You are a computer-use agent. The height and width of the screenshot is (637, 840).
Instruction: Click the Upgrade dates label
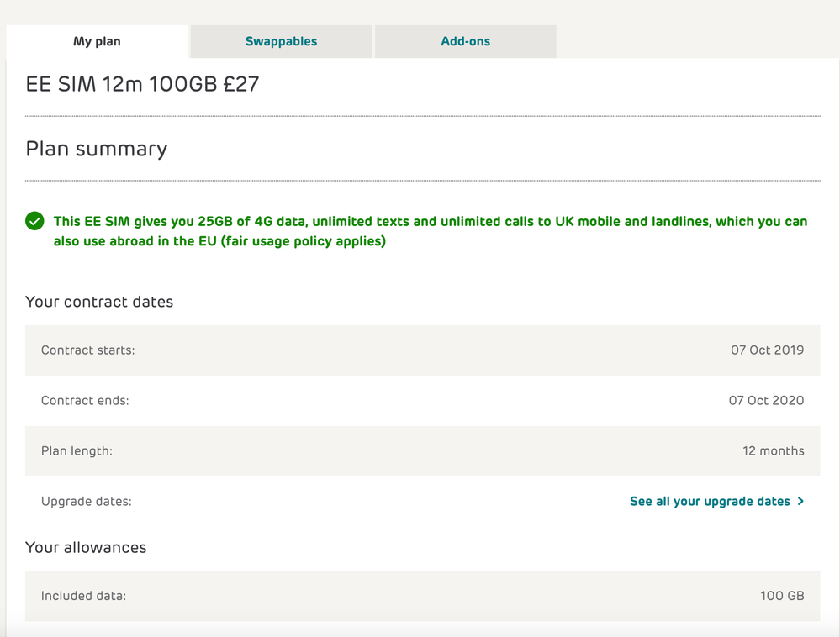pos(87,502)
